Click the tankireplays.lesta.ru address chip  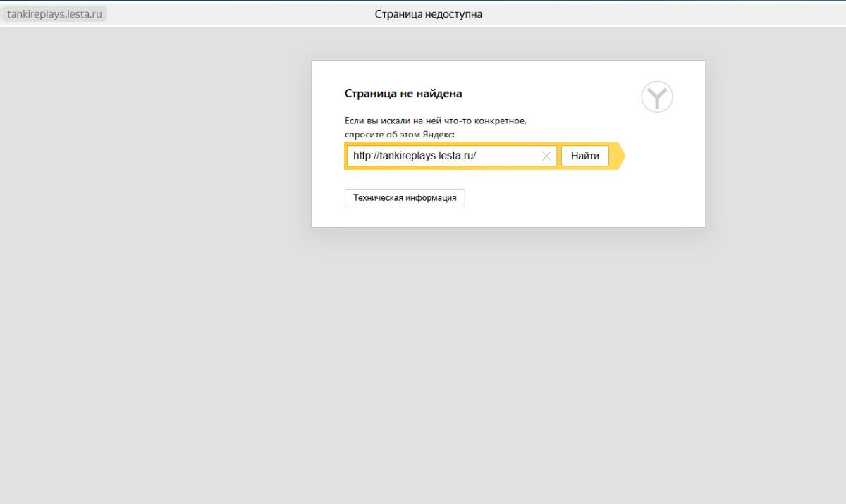click(55, 14)
